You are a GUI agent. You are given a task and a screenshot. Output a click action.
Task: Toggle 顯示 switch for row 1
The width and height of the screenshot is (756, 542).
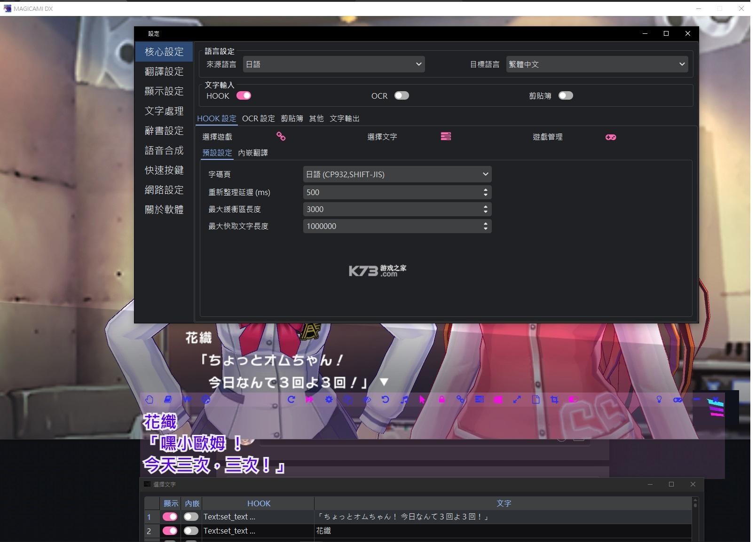[x=170, y=517]
